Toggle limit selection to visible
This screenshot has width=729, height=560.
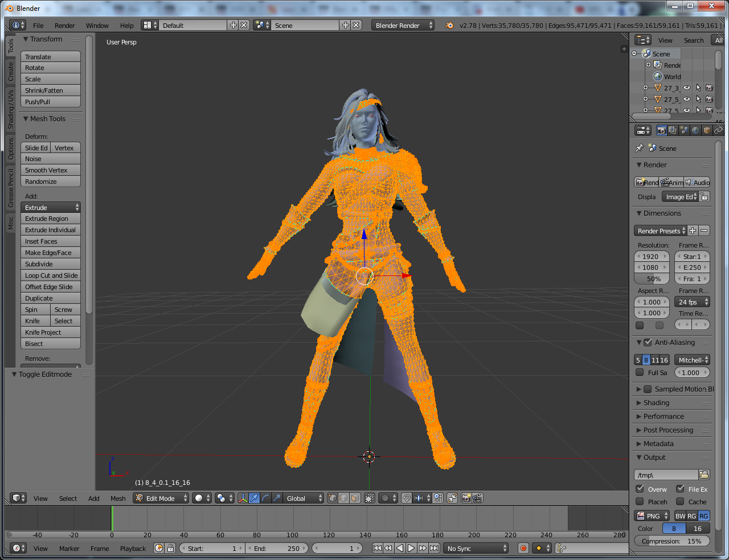point(370,498)
